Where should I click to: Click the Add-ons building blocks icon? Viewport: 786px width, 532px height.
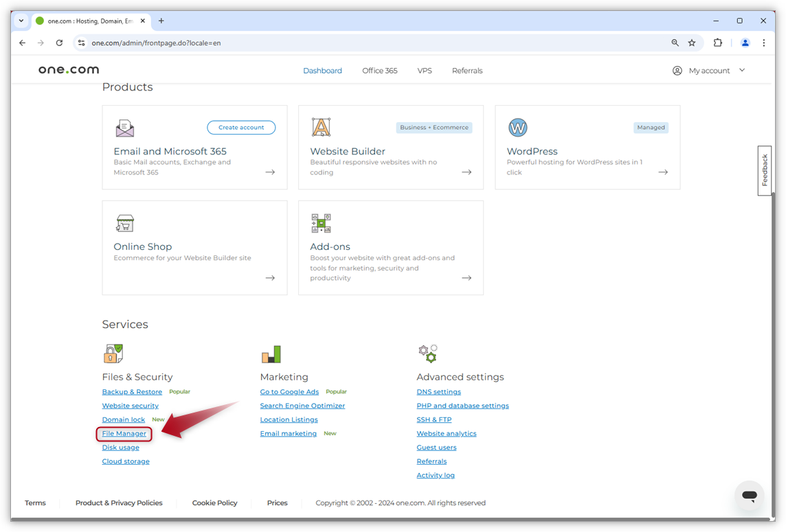click(x=320, y=222)
